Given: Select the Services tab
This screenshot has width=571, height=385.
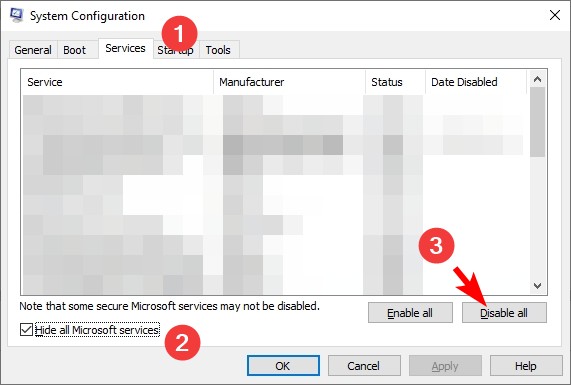Looking at the screenshot, I should click(125, 48).
